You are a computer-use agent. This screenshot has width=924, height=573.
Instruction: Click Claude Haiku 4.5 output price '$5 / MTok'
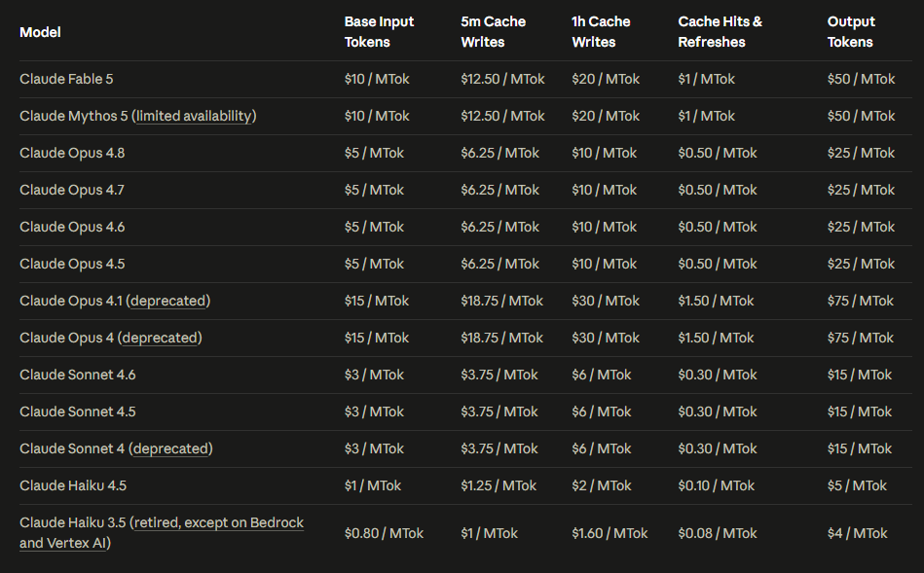click(857, 485)
